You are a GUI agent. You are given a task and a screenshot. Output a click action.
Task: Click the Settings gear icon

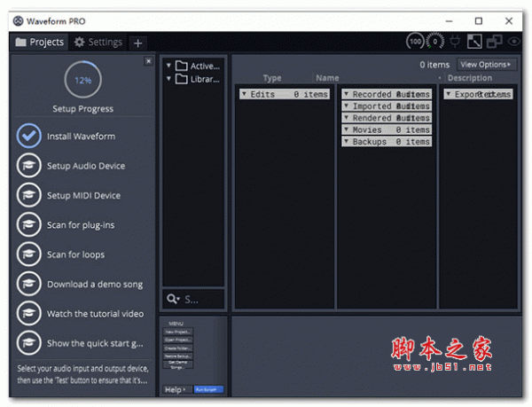pos(80,42)
